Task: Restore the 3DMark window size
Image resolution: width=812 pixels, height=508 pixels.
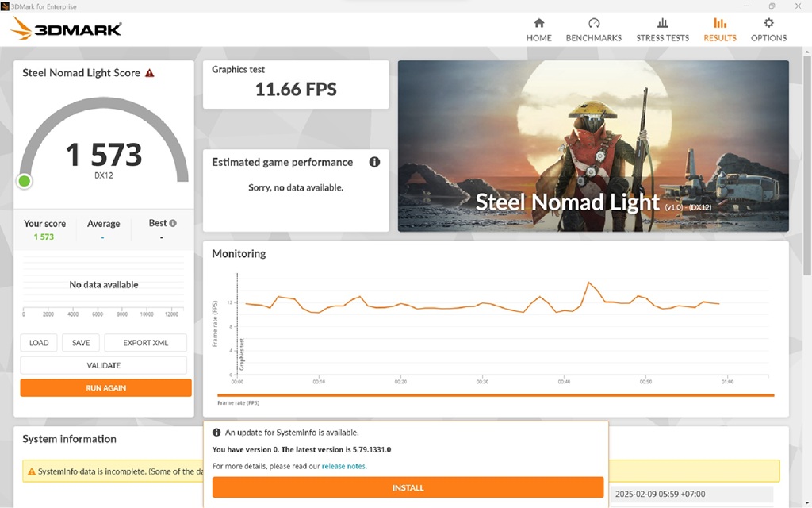Action: point(772,6)
